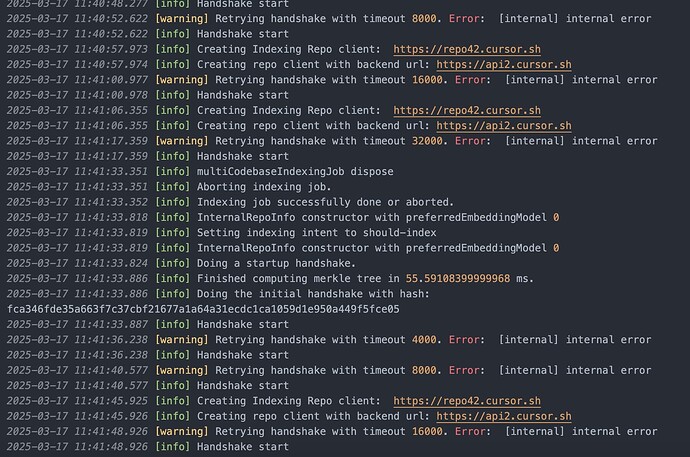Click the Handshake start entry at 11:41:48.926
Screen dimensions: 690x457
click(x=148, y=447)
